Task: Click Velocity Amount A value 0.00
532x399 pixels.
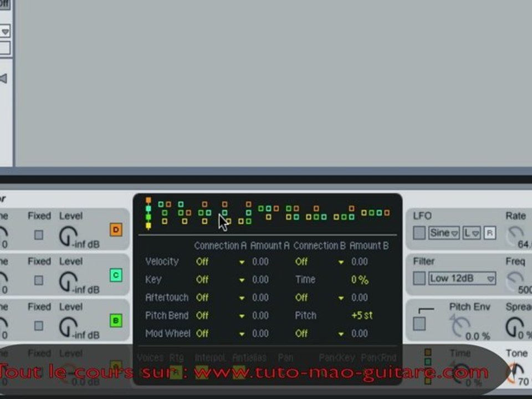Action: point(260,262)
